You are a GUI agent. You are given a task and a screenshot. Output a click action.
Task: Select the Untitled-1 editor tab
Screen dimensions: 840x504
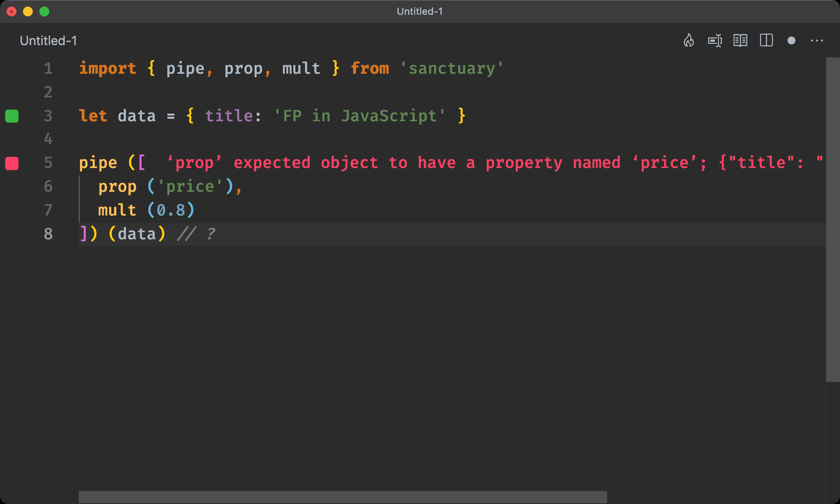point(48,41)
